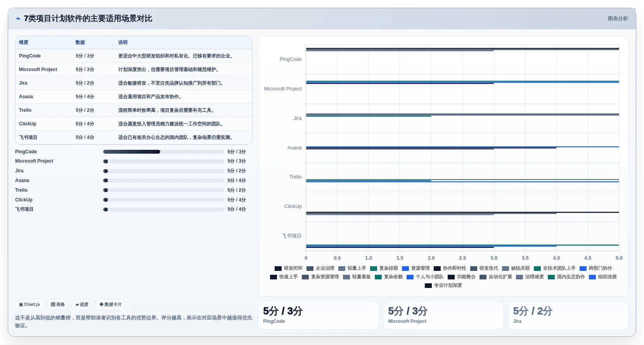Viewport: 644px width, 345px height.
Task: Toggle the 跨部门协作 legend series
Action: [596, 269]
